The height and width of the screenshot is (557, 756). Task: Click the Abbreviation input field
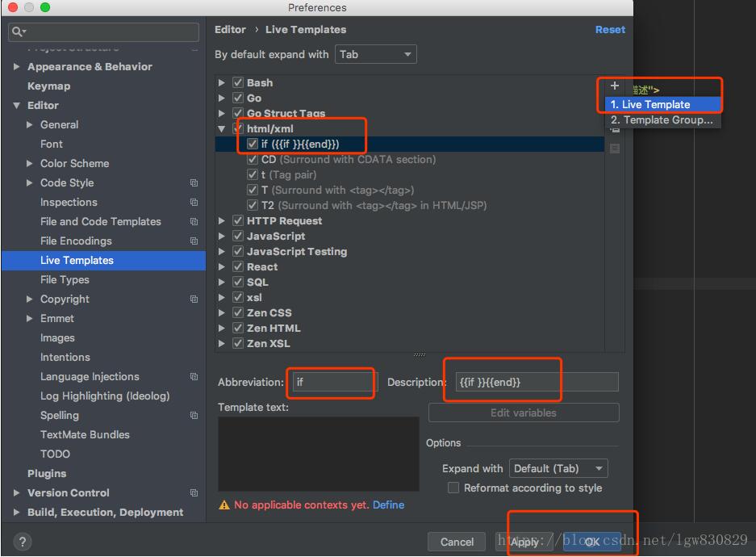(x=332, y=382)
